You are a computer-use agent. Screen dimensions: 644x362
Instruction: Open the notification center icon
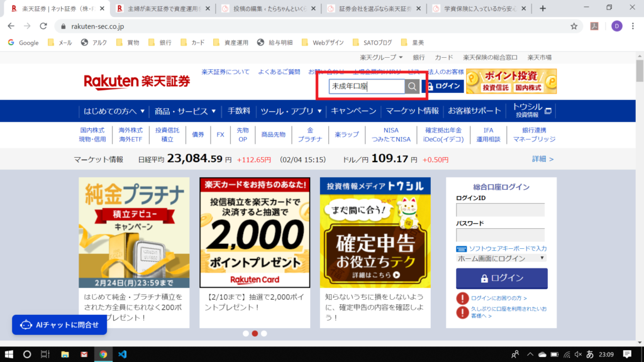point(627,354)
